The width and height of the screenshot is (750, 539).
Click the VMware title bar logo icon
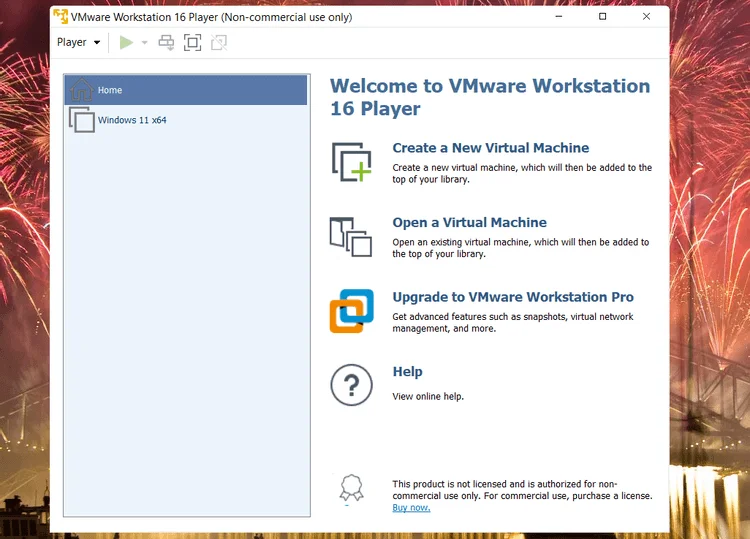[61, 16]
